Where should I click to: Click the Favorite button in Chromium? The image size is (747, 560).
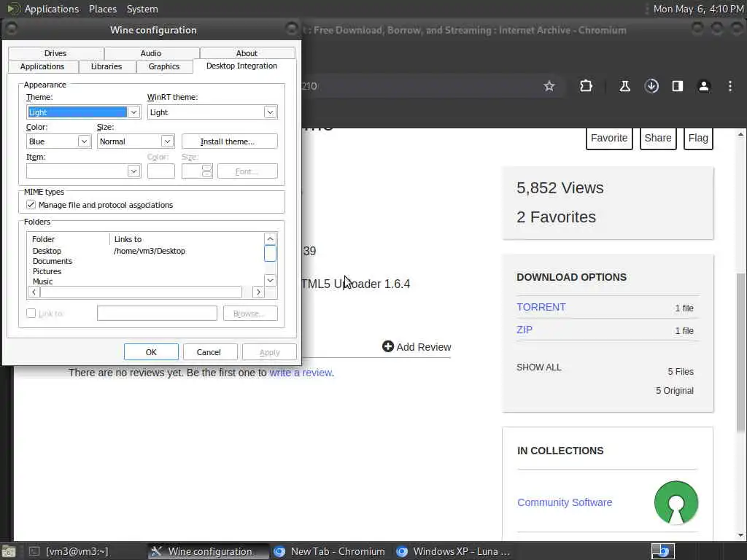609,138
